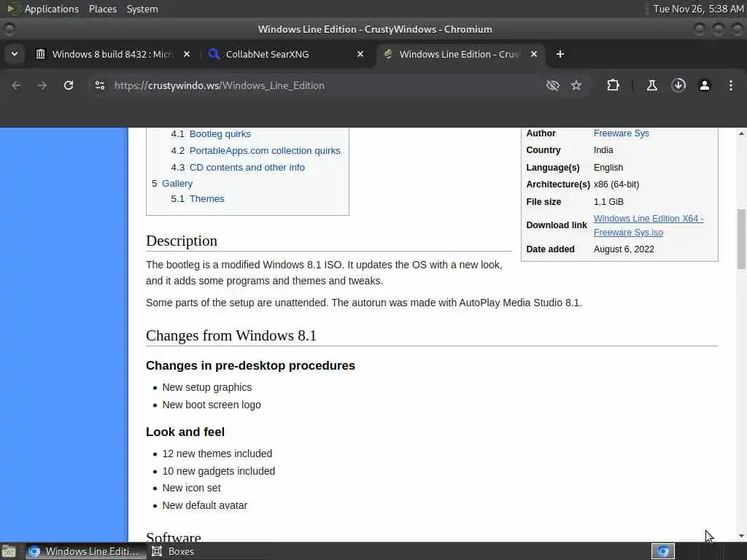Open the System menu

pyautogui.click(x=142, y=9)
